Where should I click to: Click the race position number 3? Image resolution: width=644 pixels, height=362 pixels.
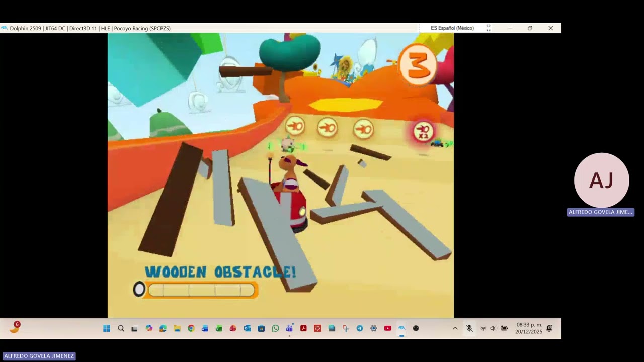(418, 64)
